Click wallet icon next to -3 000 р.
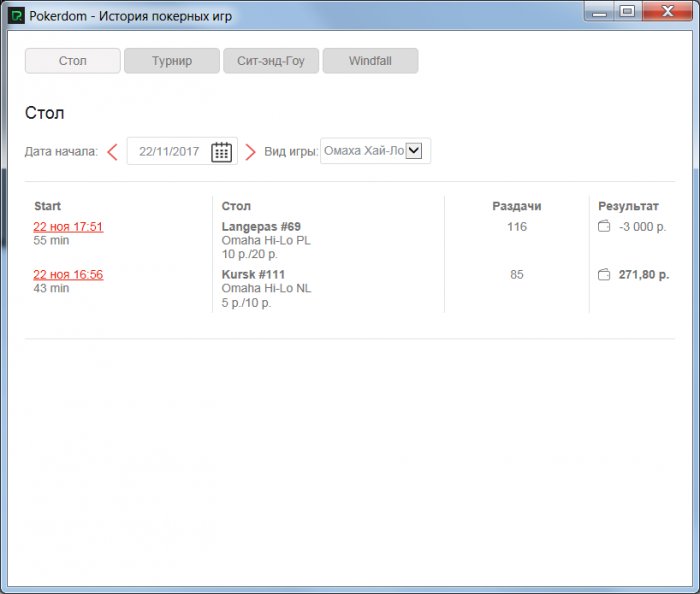 click(x=604, y=226)
